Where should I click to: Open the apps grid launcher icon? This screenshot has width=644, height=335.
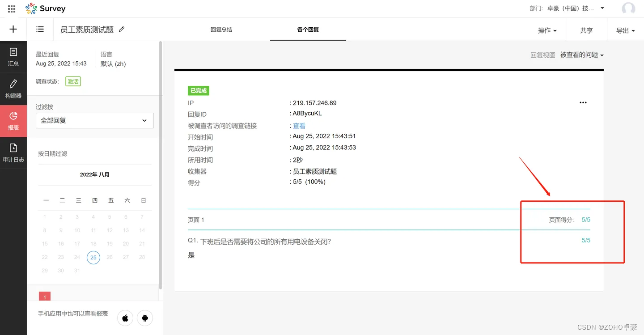12,8
